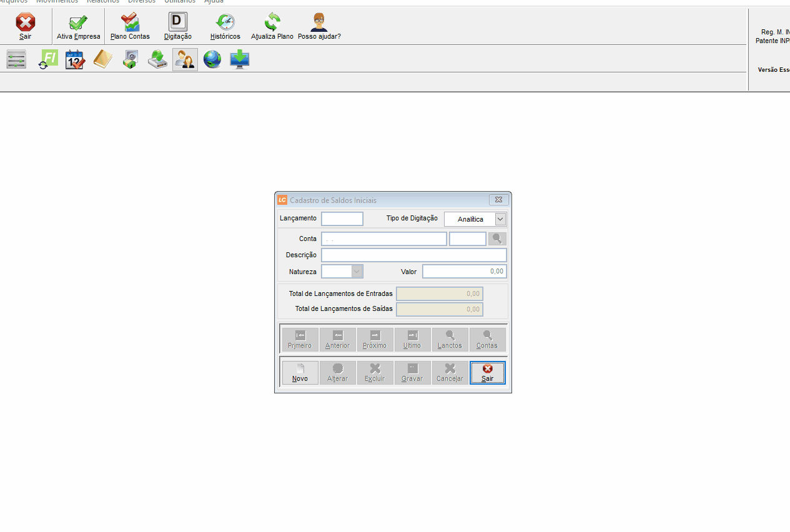Viewport: 790px width, 532px height.
Task: Click the two-users icon in second toolbar
Action: tap(185, 60)
